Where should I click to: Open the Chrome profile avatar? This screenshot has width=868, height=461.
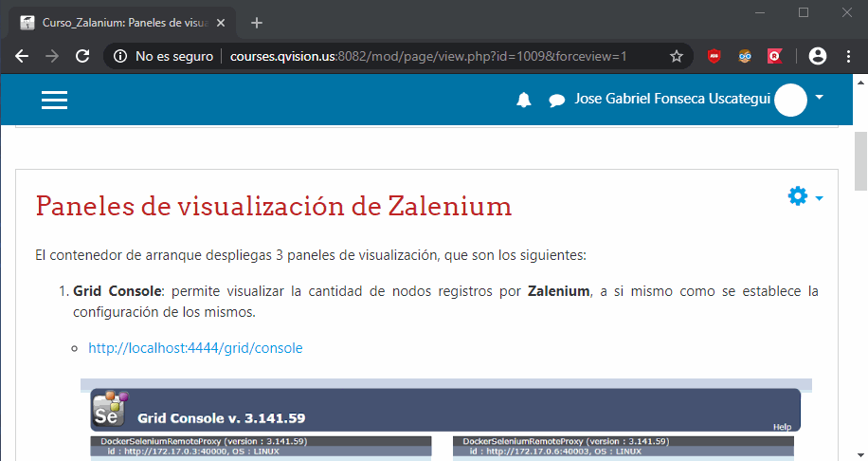(x=818, y=57)
